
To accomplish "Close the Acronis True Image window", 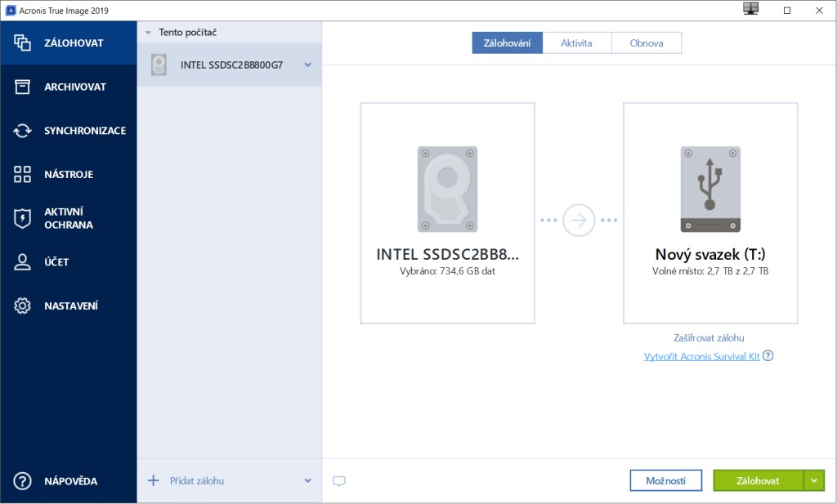I will 819,10.
